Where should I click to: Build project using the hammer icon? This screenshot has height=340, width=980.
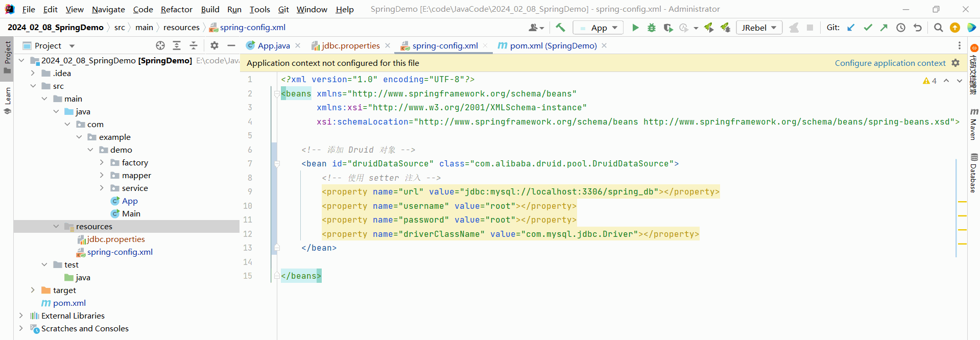coord(561,28)
